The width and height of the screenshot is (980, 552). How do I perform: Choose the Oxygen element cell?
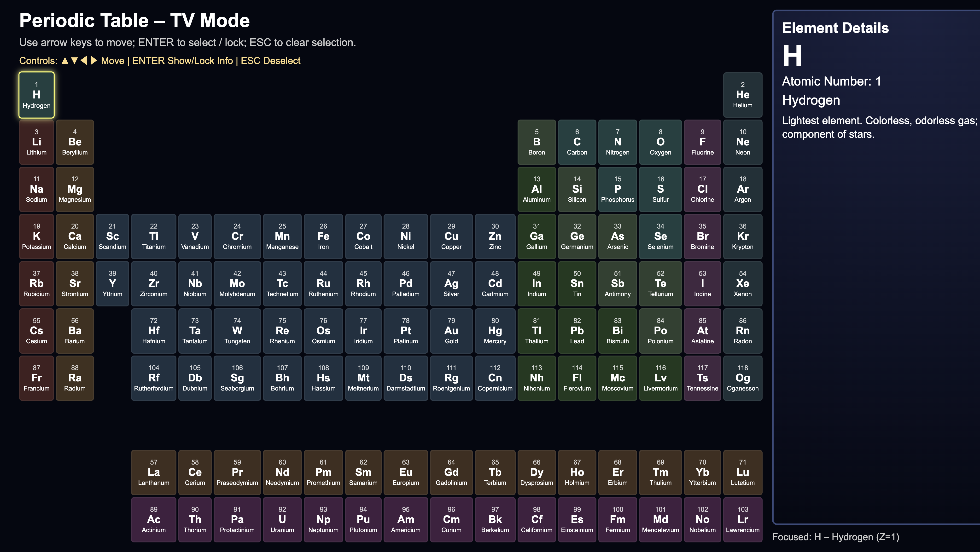coord(660,142)
